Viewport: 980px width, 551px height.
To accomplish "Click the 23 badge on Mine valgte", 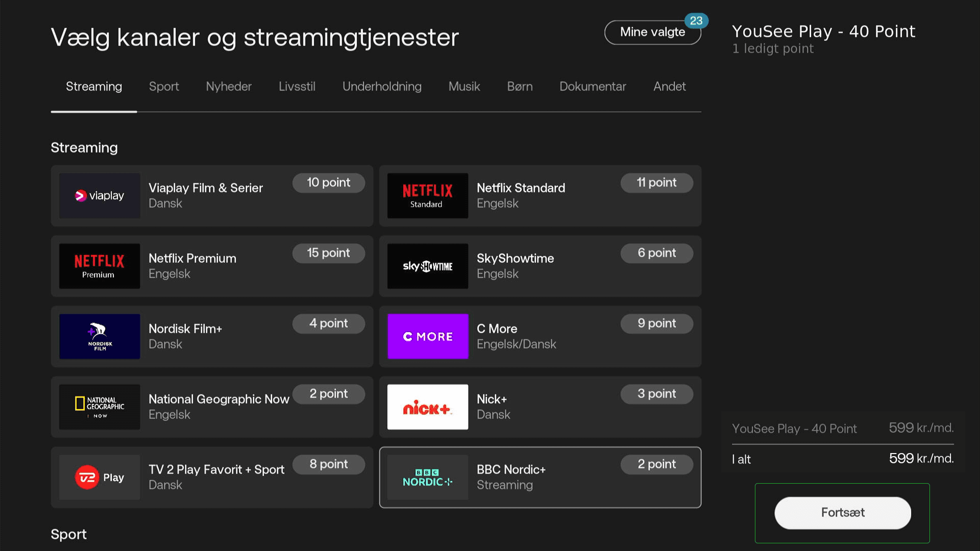I will pyautogui.click(x=696, y=21).
